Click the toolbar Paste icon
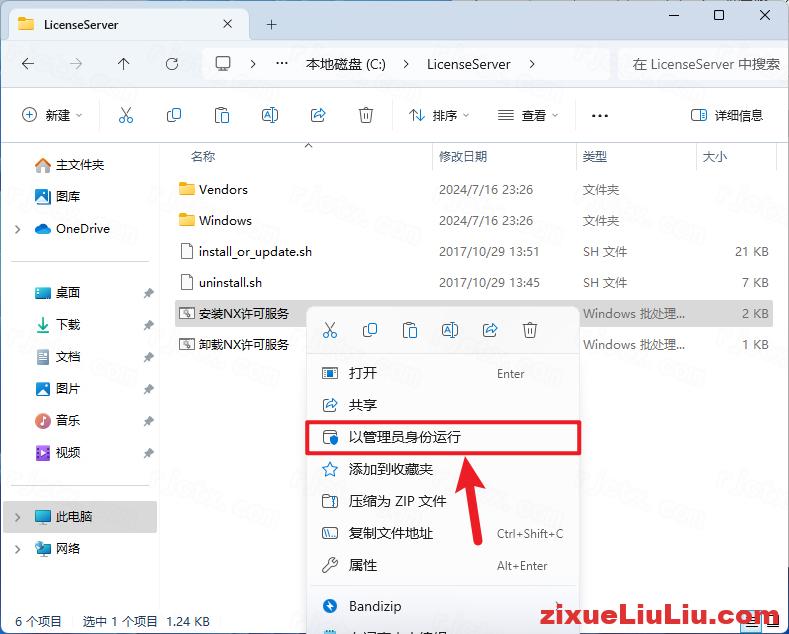 tap(222, 115)
